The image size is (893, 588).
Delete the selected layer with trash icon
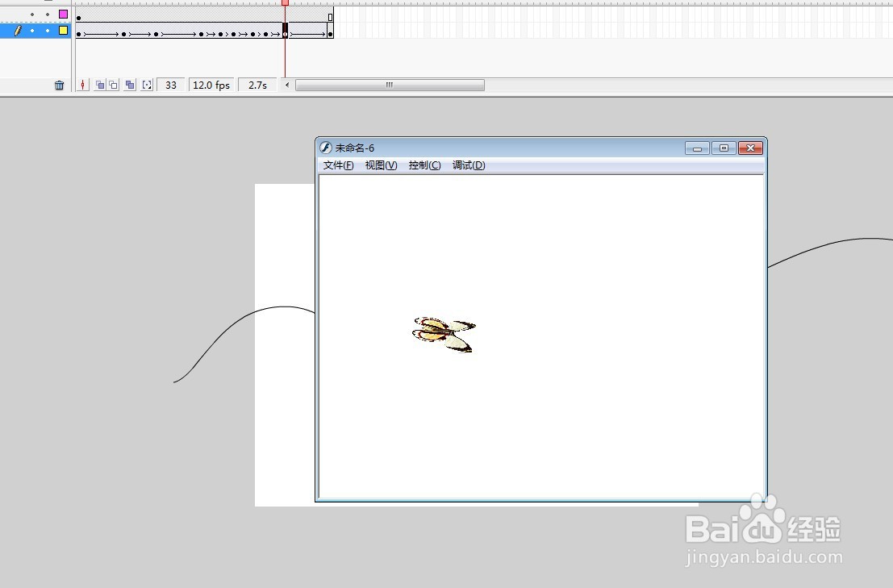pos(59,85)
